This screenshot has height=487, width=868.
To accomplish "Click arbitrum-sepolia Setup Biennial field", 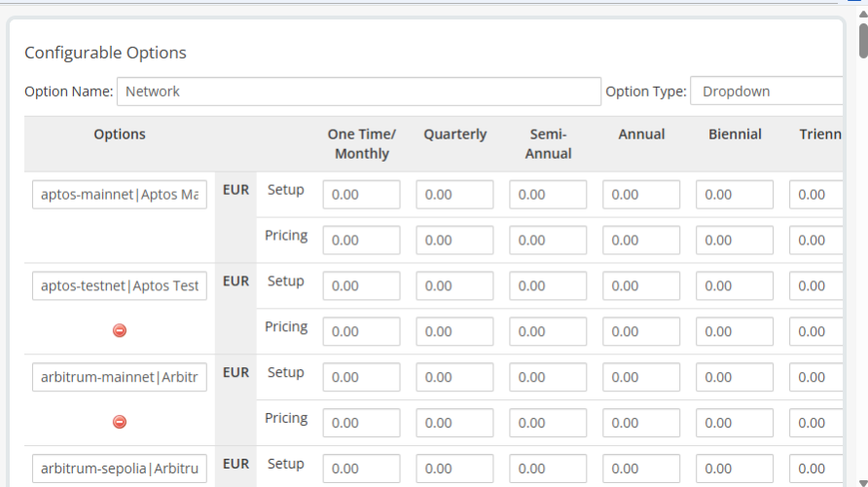I will [x=735, y=468].
